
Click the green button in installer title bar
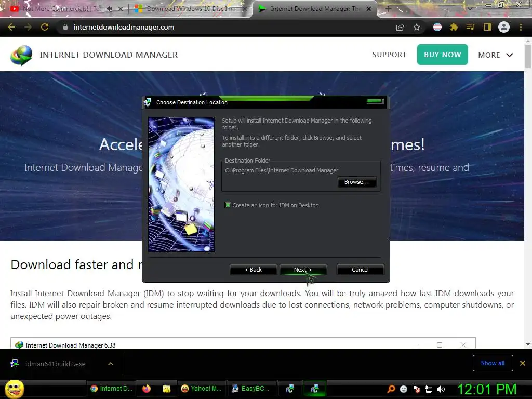coord(375,101)
